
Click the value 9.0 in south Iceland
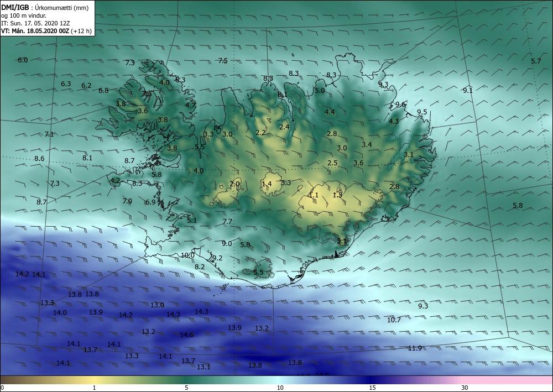[x=227, y=244]
